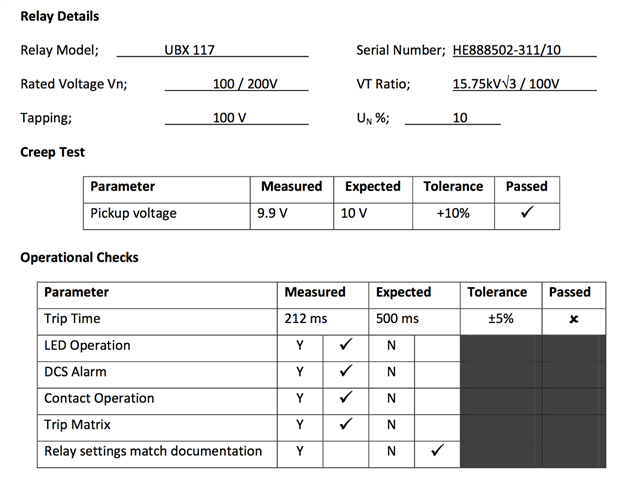Click the Trip Time expected value 500 ms
The image size is (619, 481).
click(x=397, y=319)
